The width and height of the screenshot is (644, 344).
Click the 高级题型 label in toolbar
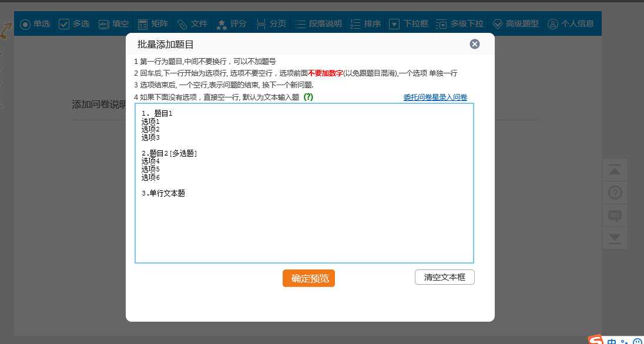point(522,24)
